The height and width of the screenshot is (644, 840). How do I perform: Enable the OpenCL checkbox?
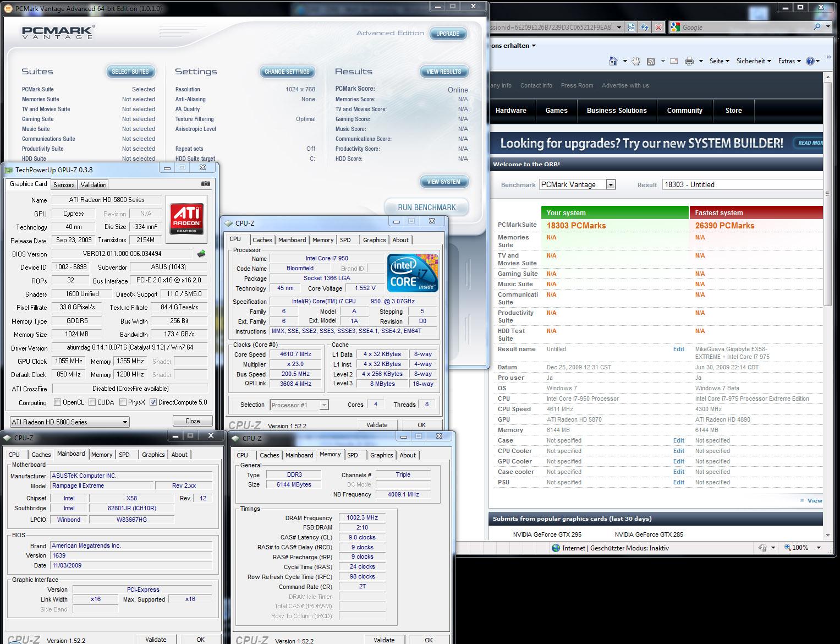[57, 402]
